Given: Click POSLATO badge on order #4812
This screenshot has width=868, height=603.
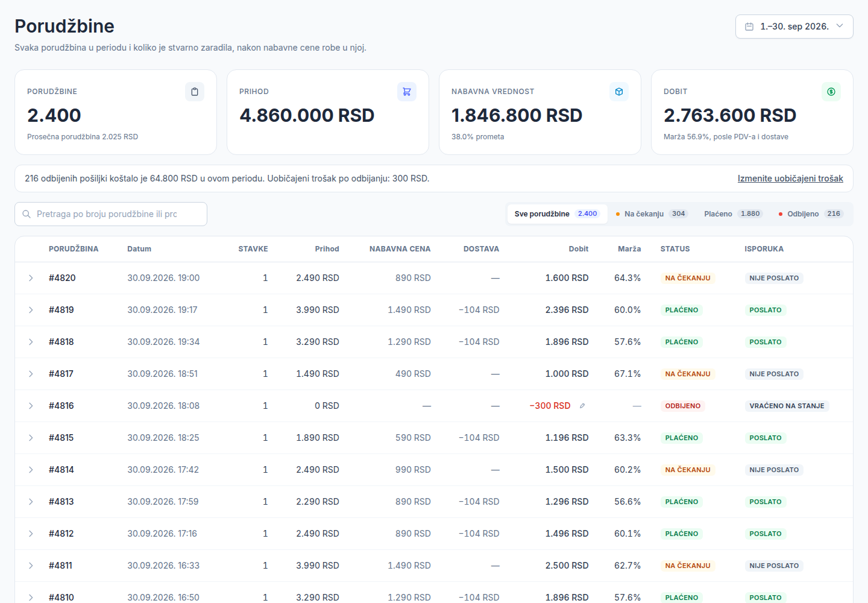Looking at the screenshot, I should (766, 534).
